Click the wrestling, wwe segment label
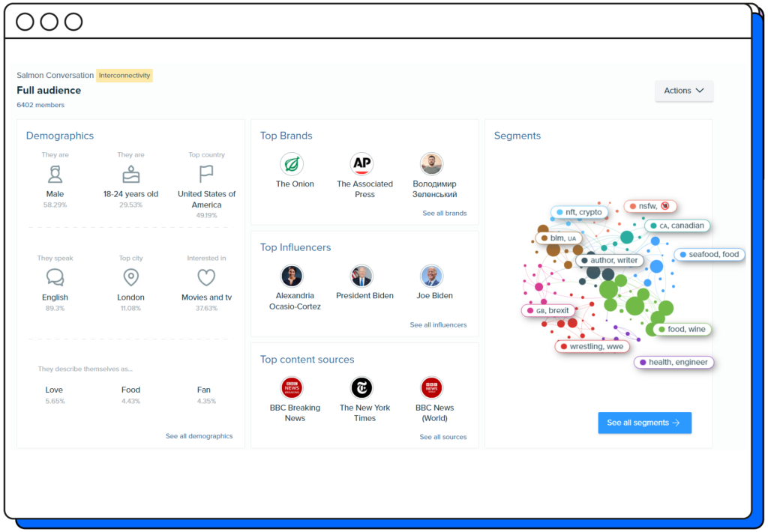The image size is (768, 532). click(592, 347)
